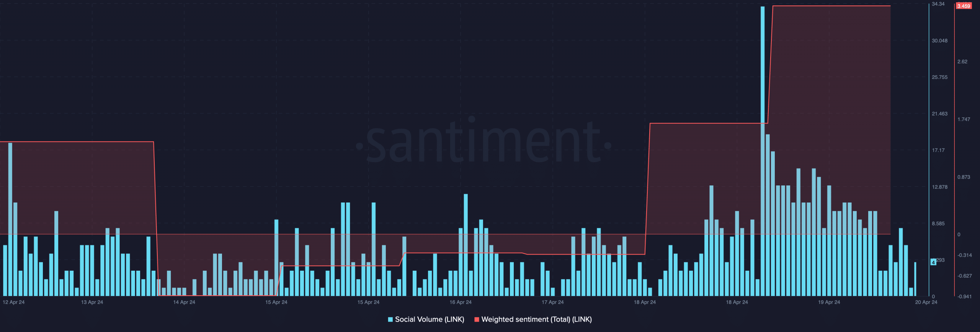Screen dimensions: 980x332
Task: Click the 20 Apr 24 date label
Action: pyautogui.click(x=926, y=302)
